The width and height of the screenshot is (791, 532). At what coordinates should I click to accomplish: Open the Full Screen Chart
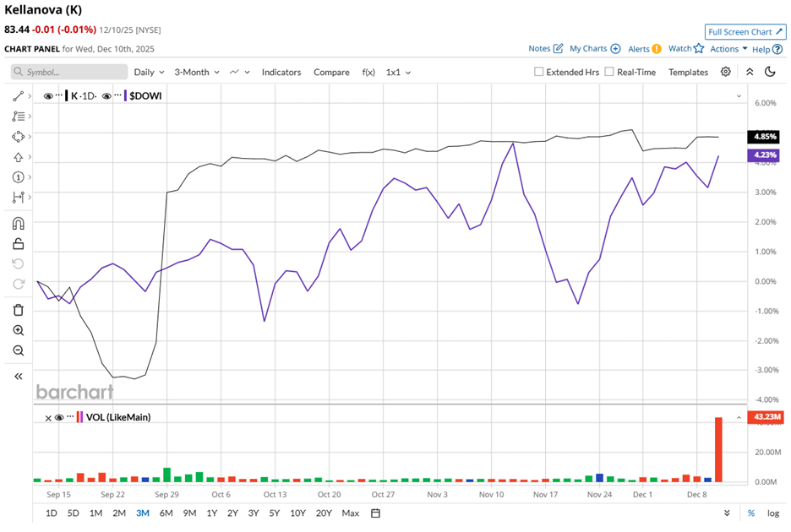coord(745,32)
